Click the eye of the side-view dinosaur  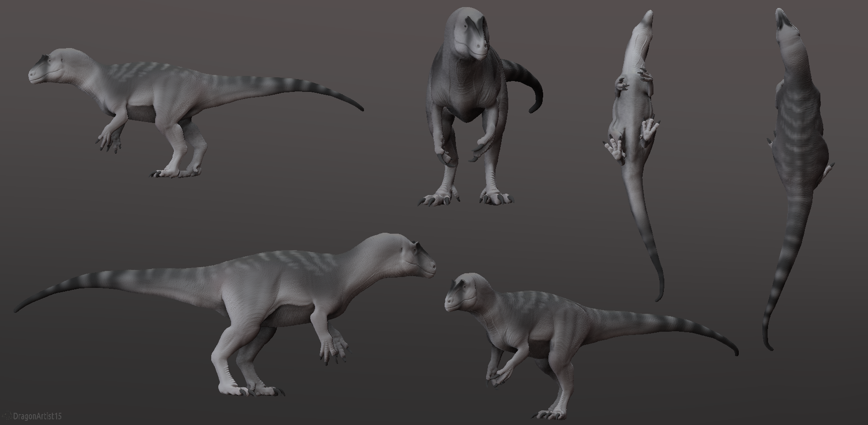coord(49,60)
